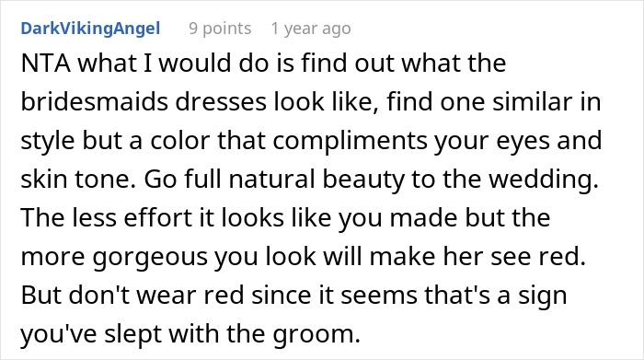The height and width of the screenshot is (360, 644).
Task: Select the word 'gorgeous' in the comment
Action: point(149,257)
